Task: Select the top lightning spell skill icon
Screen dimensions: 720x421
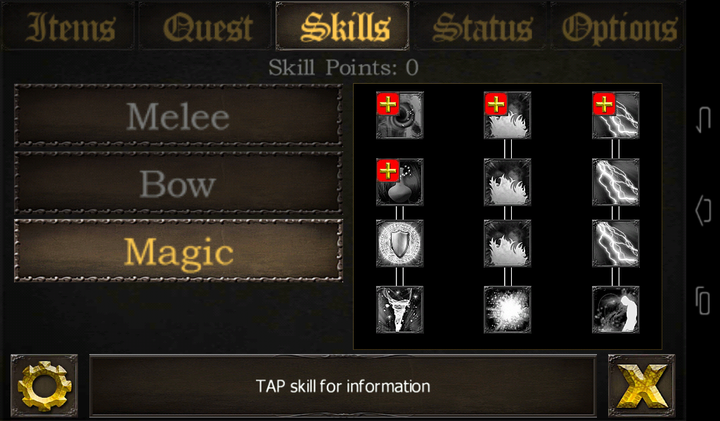Action: (615, 115)
